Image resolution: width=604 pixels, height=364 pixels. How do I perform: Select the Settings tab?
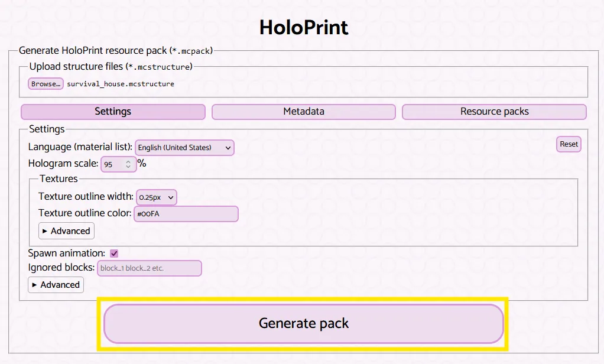(x=113, y=112)
